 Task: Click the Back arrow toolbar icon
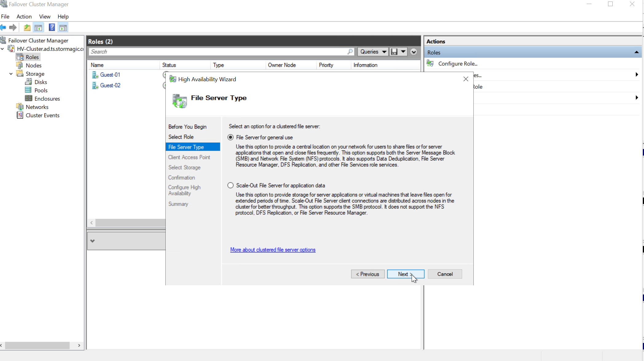(x=3, y=28)
